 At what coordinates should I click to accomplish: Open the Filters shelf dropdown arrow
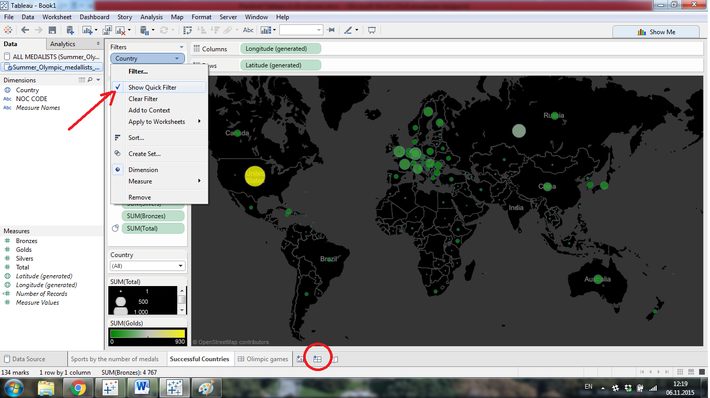[x=182, y=47]
